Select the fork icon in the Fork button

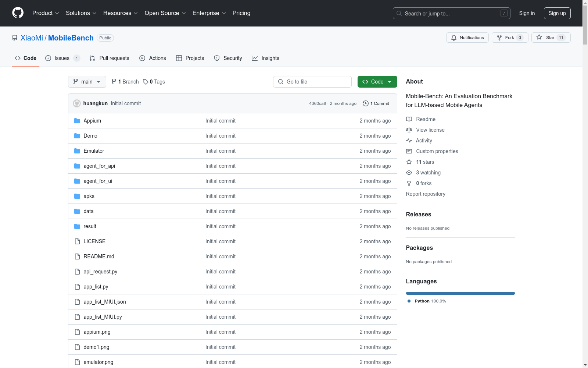499,38
